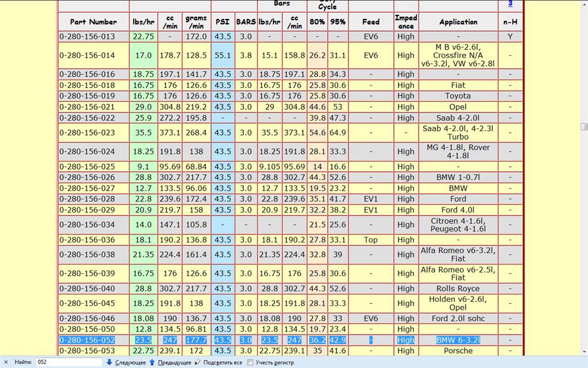Viewport: 588px width, 368px height.
Task: Click the n-H column header
Action: click(510, 22)
